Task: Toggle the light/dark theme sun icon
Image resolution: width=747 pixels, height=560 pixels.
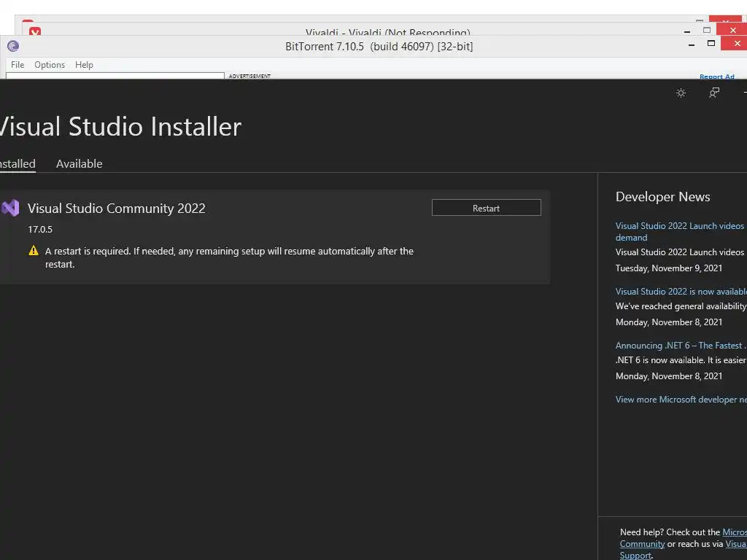Action: pyautogui.click(x=681, y=93)
